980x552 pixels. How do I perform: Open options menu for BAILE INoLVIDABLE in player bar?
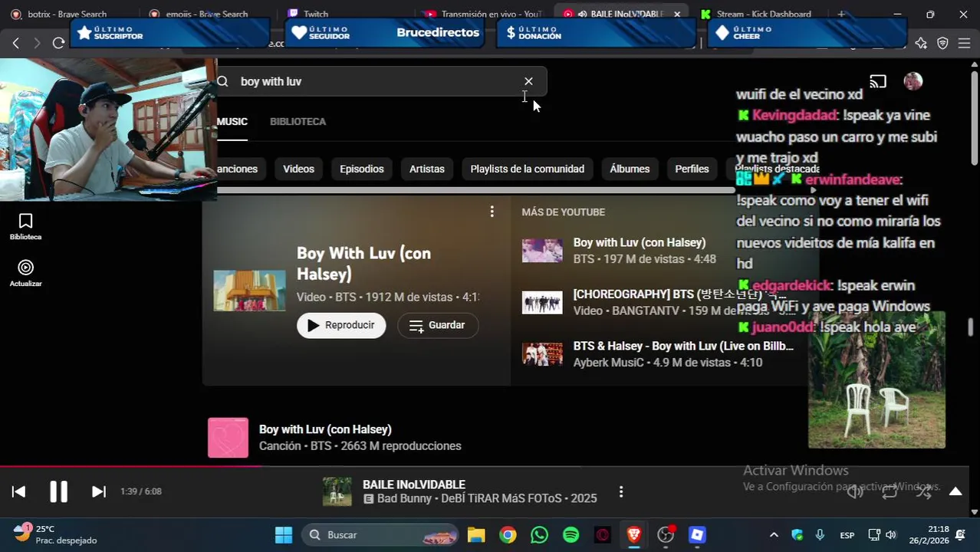pyautogui.click(x=621, y=491)
